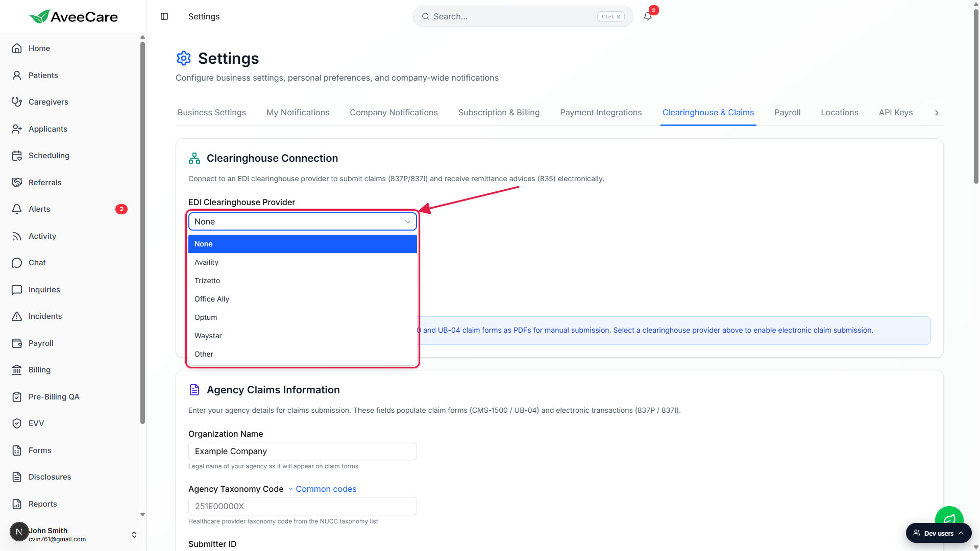Click the Alerts badge showing 2
Screen dimensions: 980x551
click(x=121, y=209)
